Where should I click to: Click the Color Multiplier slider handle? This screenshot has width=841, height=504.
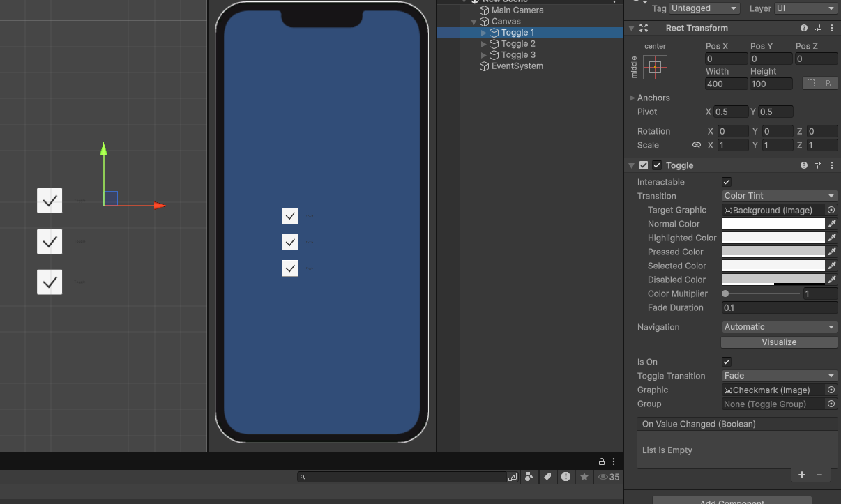pyautogui.click(x=726, y=293)
